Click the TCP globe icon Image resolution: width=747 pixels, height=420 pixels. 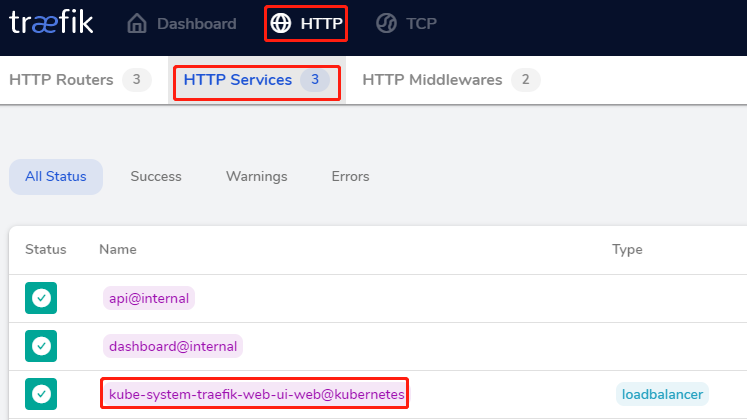[x=386, y=23]
